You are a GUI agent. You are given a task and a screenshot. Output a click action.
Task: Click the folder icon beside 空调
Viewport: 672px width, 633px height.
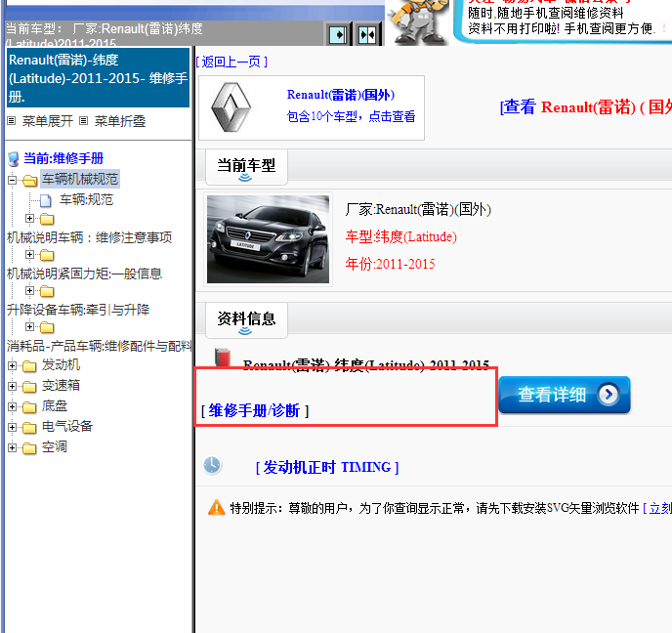coord(29,447)
